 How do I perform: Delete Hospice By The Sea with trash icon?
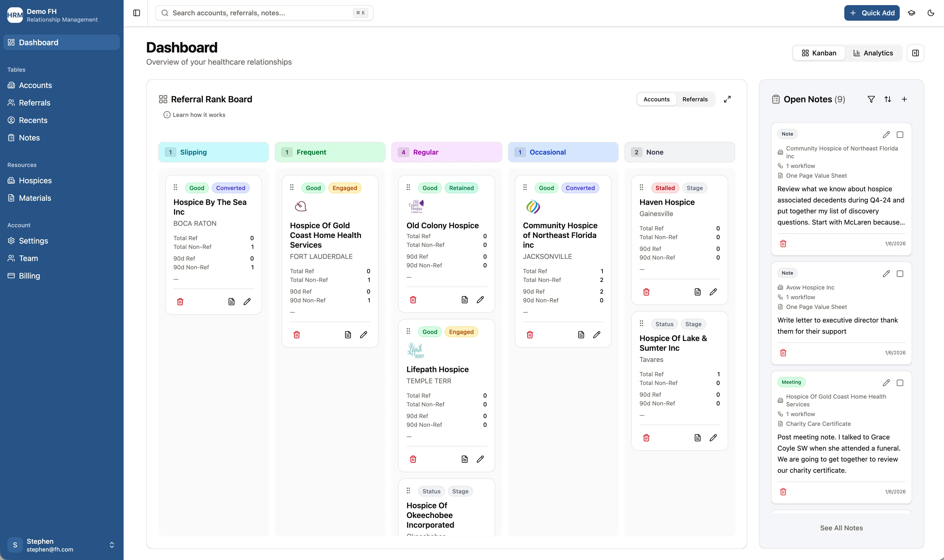180,301
